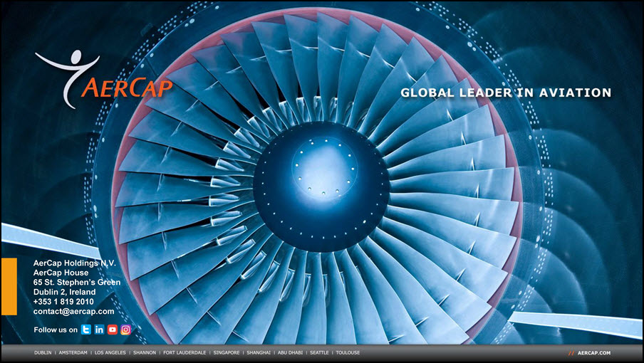Select AMSTERDAM in the footer locations

pos(73,353)
